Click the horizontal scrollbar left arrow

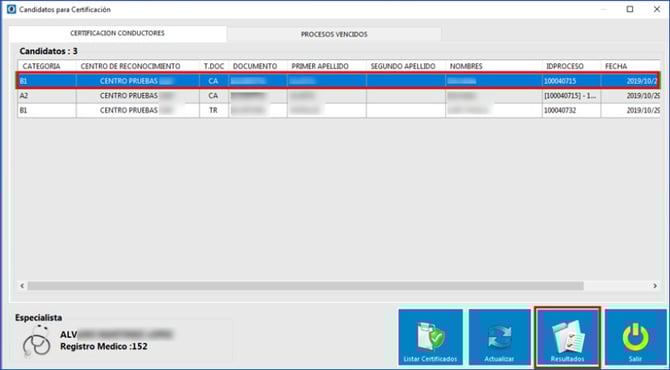coord(22,286)
